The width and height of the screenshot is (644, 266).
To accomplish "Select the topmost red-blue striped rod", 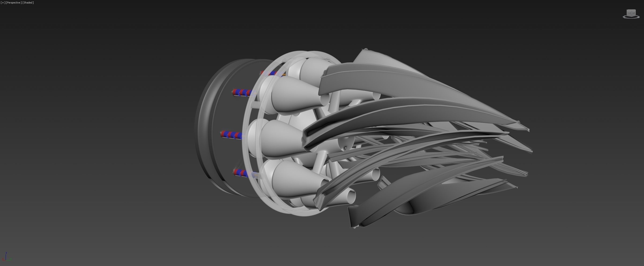I will (273, 74).
